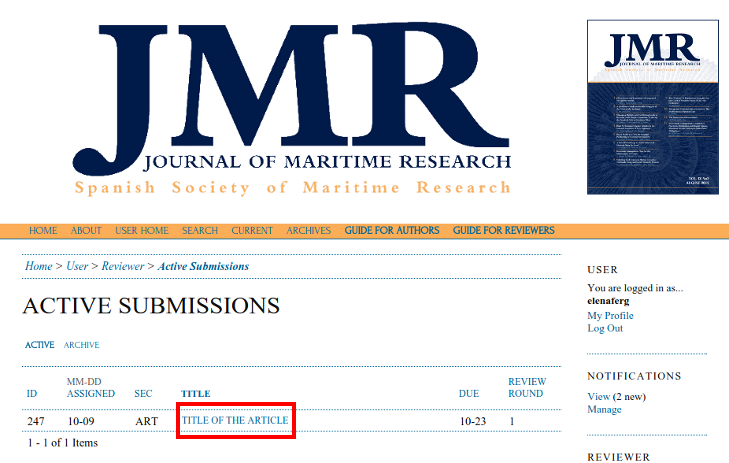Open the HOME navigation menu item
The height and width of the screenshot is (463, 729).
[x=43, y=231]
